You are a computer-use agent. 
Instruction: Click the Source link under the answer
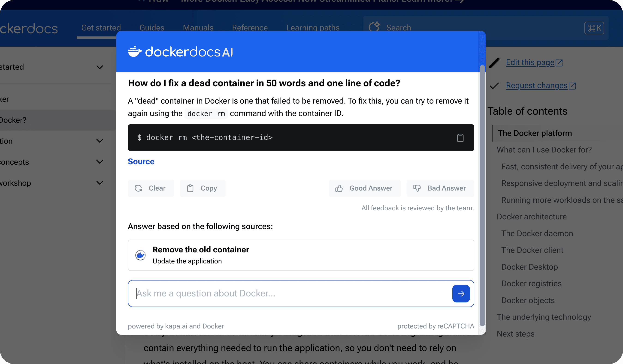[x=141, y=161]
